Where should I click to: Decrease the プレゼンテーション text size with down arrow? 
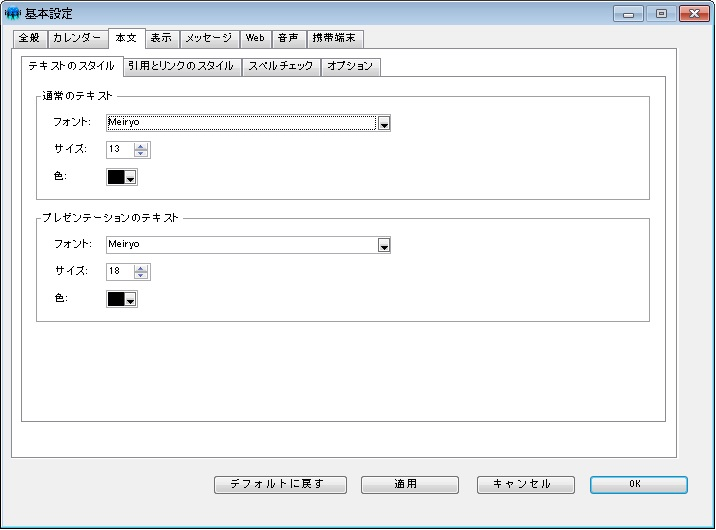(141, 275)
